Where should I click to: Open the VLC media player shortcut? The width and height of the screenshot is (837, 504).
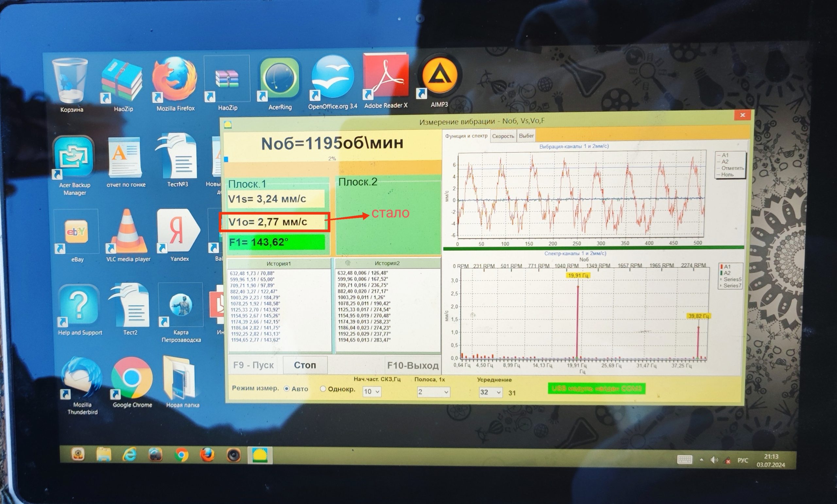click(128, 235)
